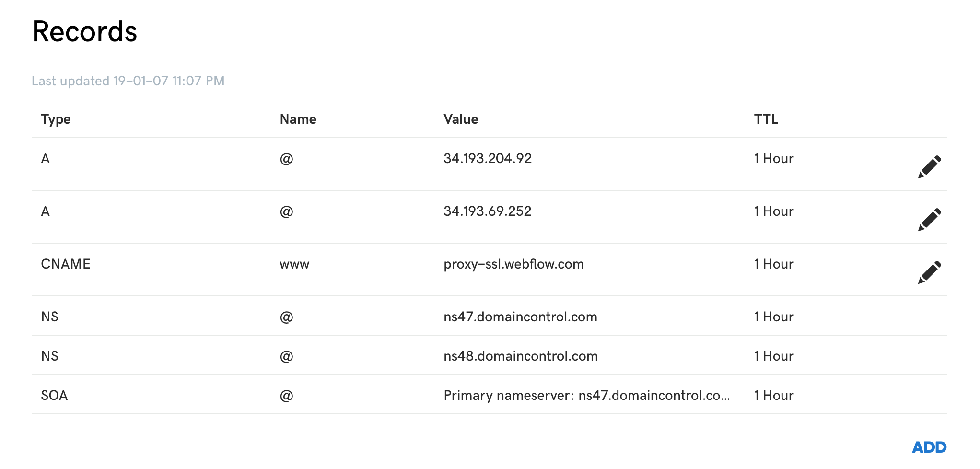Select the ns48.domaincontrol.com NS value
The width and height of the screenshot is (980, 469).
(x=520, y=356)
